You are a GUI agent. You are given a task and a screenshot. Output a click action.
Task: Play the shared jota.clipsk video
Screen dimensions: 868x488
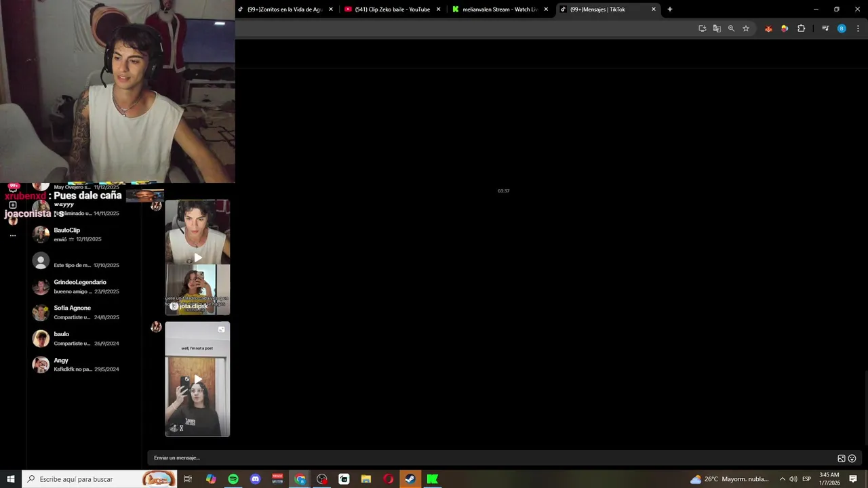coord(197,258)
